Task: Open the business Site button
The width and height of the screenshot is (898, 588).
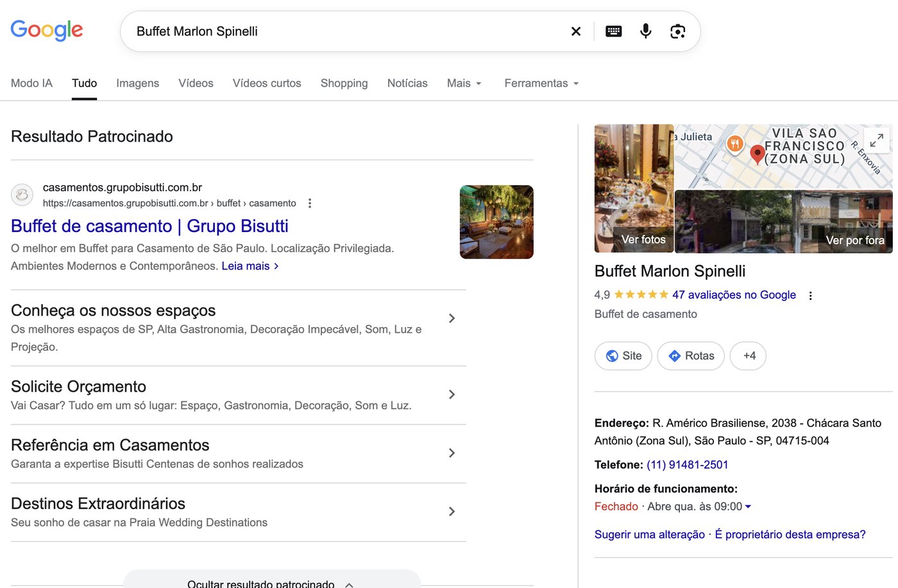Action: [623, 356]
